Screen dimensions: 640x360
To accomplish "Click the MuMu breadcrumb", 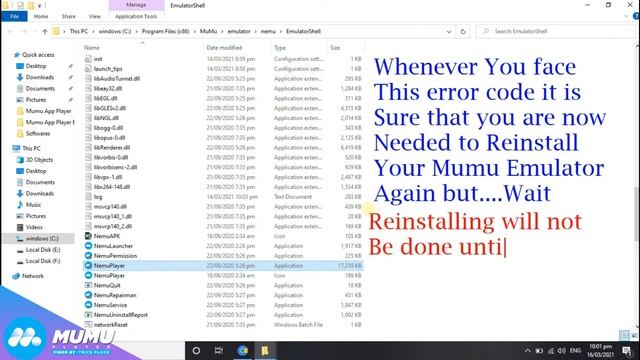I will coord(208,31).
